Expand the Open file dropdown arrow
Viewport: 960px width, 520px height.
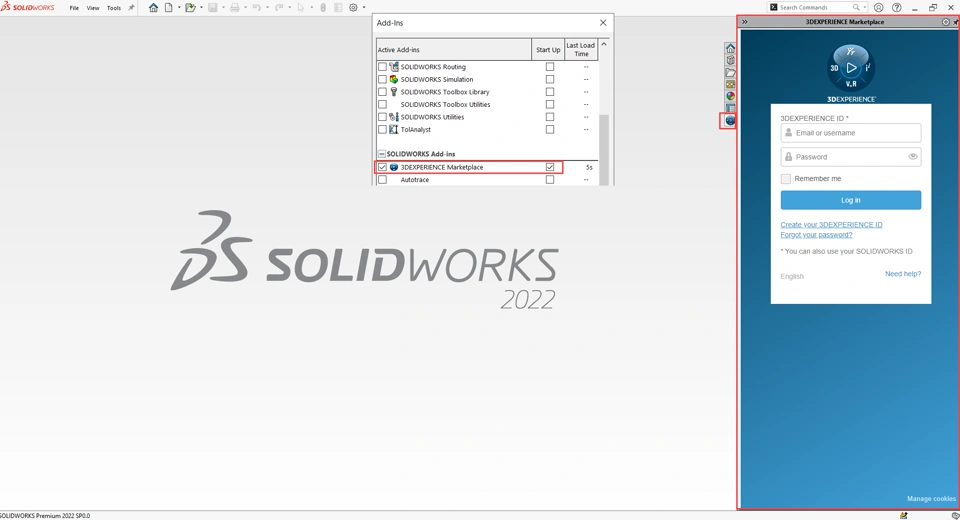point(201,7)
